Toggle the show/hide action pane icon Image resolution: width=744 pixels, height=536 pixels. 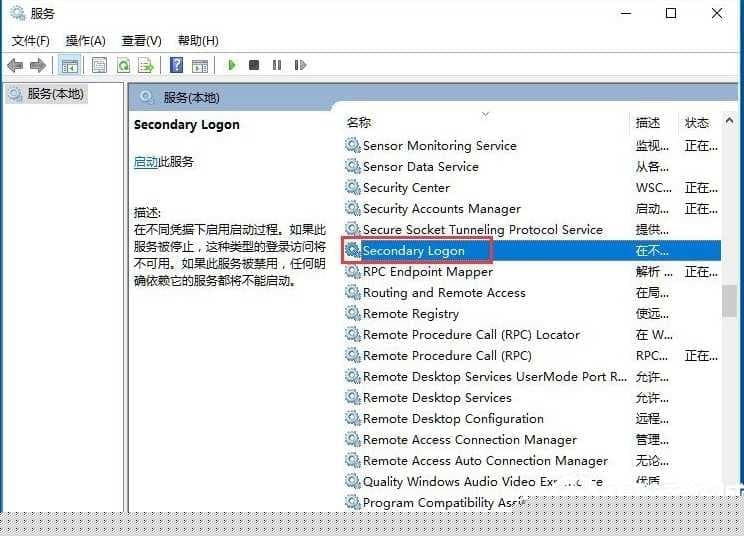coord(200,65)
